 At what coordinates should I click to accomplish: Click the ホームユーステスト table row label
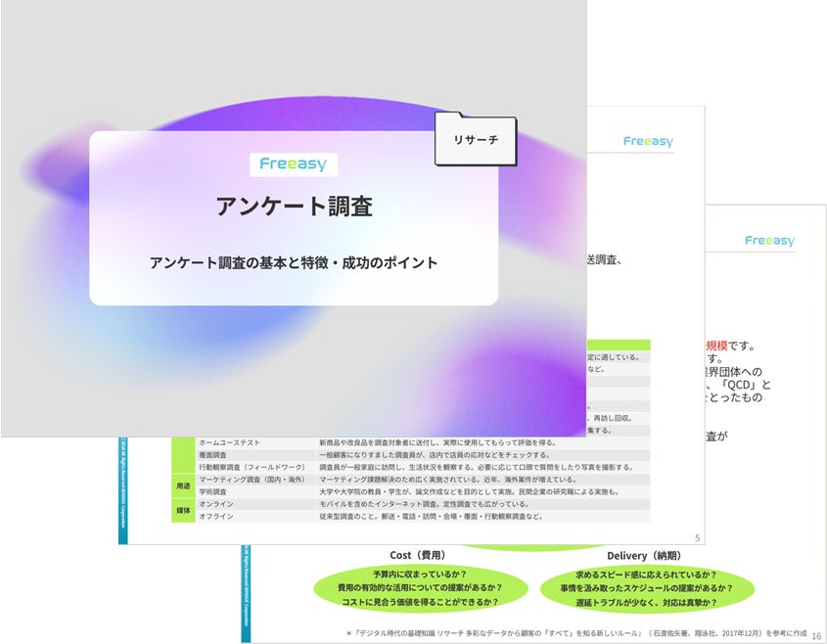pyautogui.click(x=229, y=442)
